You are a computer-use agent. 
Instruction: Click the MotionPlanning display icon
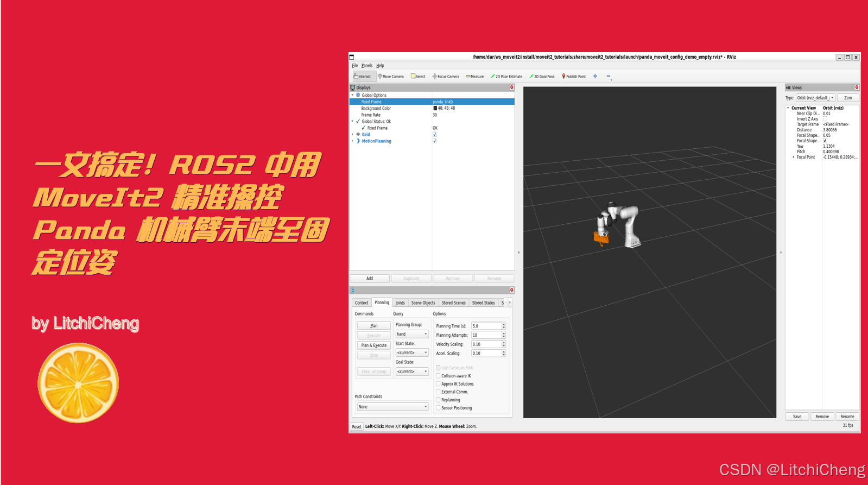coord(358,141)
